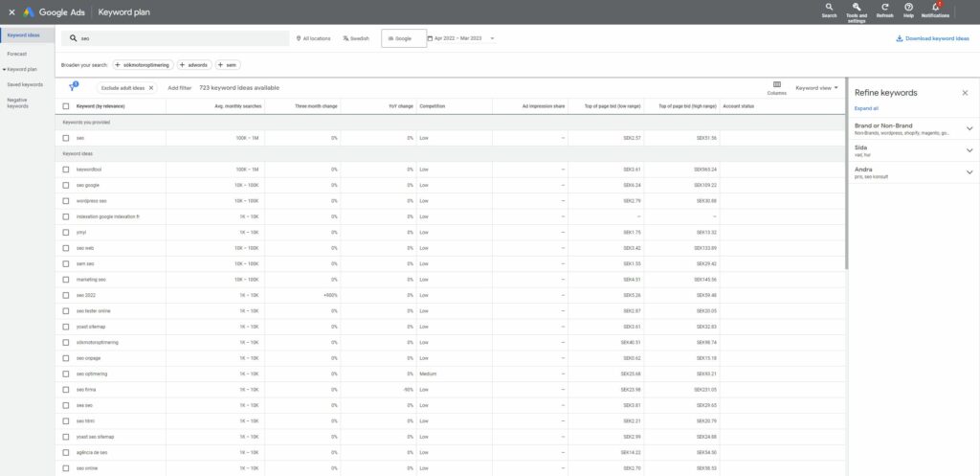This screenshot has height=476, width=980.
Task: Close the Keyword plan with the X icon
Action: click(11, 12)
